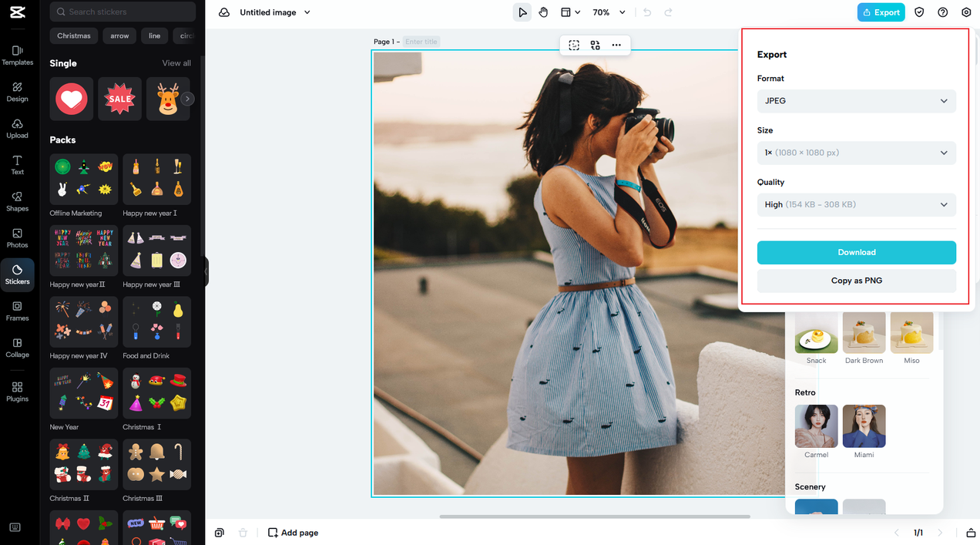Click the Export button

pos(881,12)
